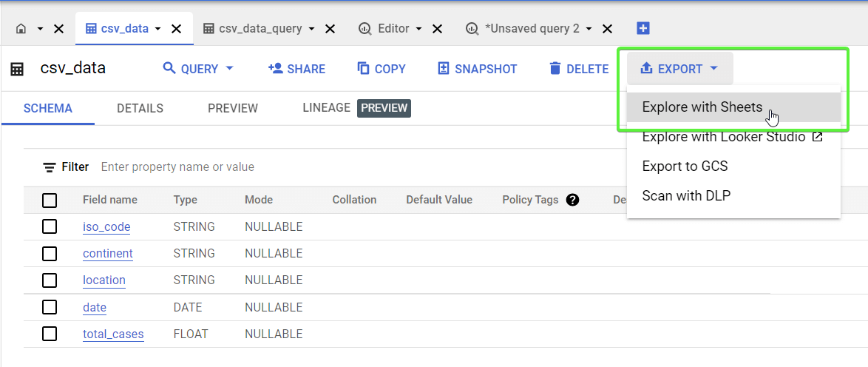
Task: Click the Mode column header
Action: [259, 200]
